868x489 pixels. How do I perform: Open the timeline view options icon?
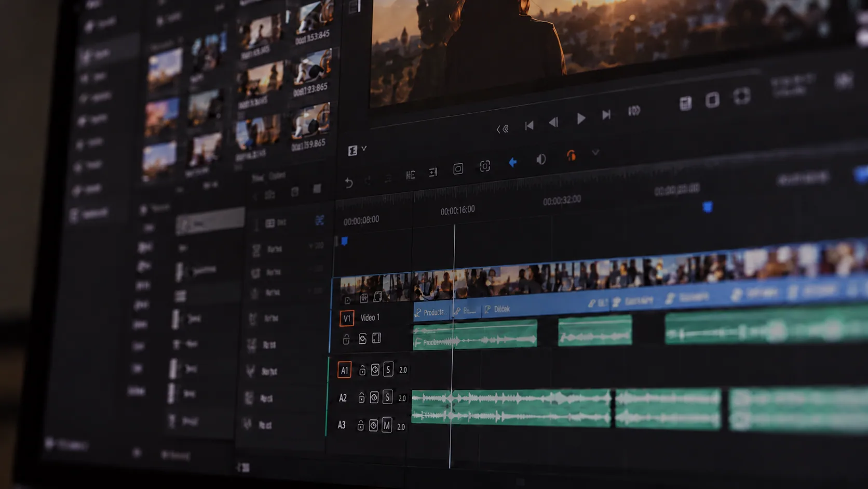point(352,151)
